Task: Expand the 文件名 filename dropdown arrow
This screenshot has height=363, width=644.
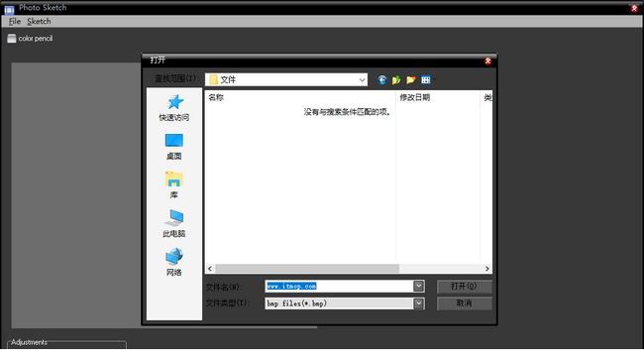Action: [x=418, y=286]
